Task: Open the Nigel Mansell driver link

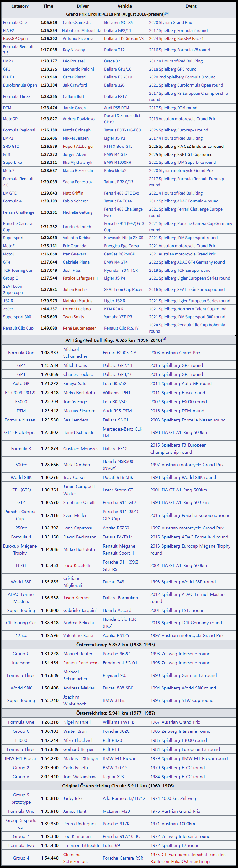Action: tap(77, 723)
